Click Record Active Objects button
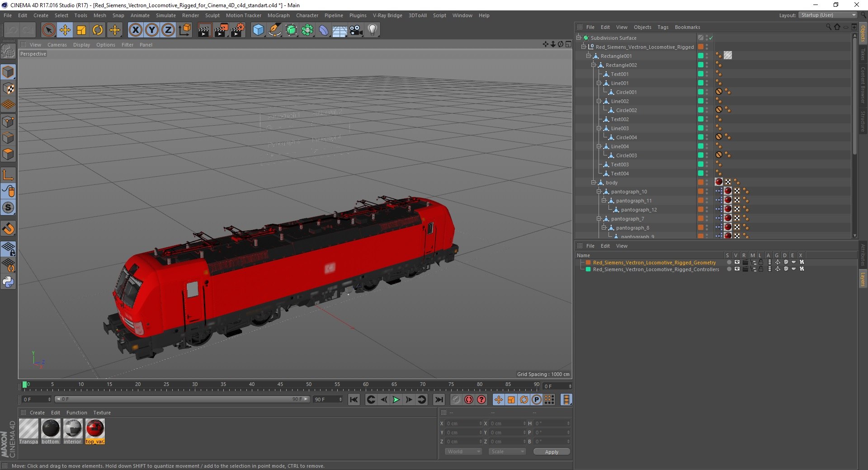This screenshot has width=868, height=470. (x=456, y=399)
